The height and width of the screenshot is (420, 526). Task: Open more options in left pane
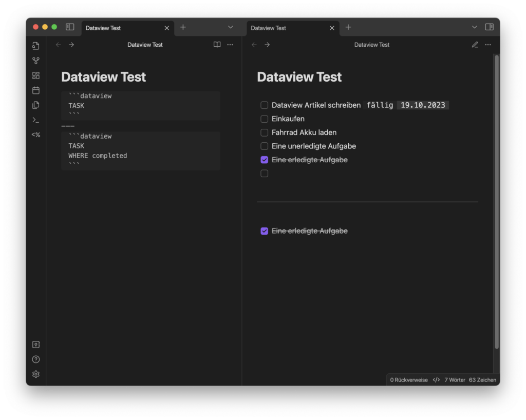(230, 45)
